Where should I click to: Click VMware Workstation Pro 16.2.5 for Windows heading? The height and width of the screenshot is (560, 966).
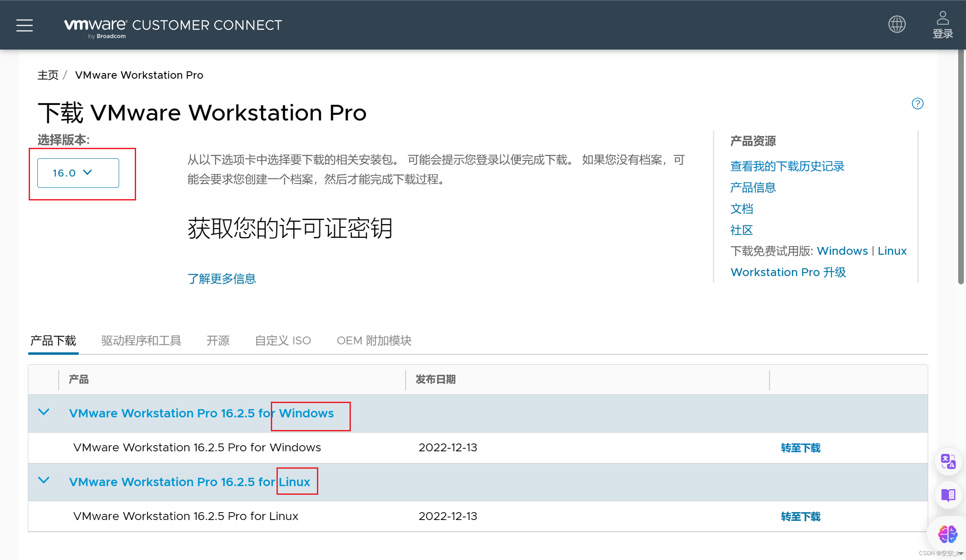click(201, 413)
